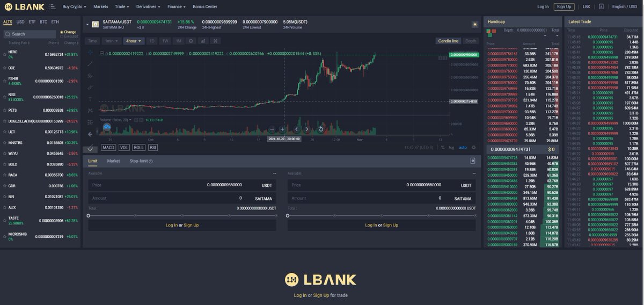Click the pair Search input field

(29, 34)
